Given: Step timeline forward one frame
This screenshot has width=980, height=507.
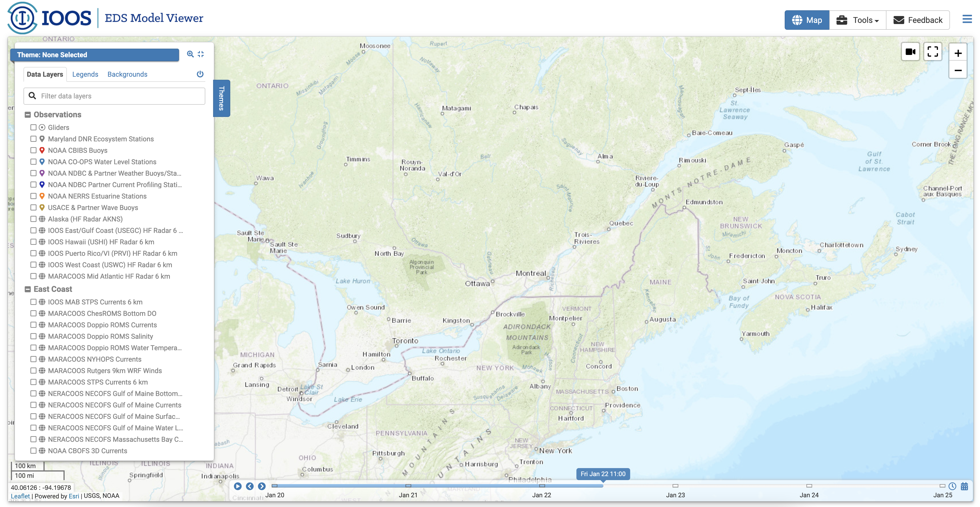Looking at the screenshot, I should (262, 486).
